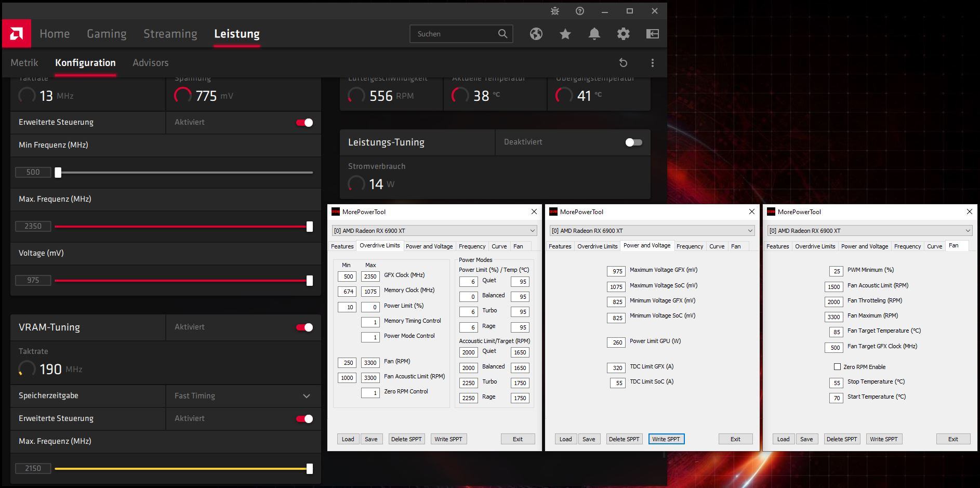Click Save in first MorePowerTool window
The height and width of the screenshot is (488, 980).
pos(371,439)
